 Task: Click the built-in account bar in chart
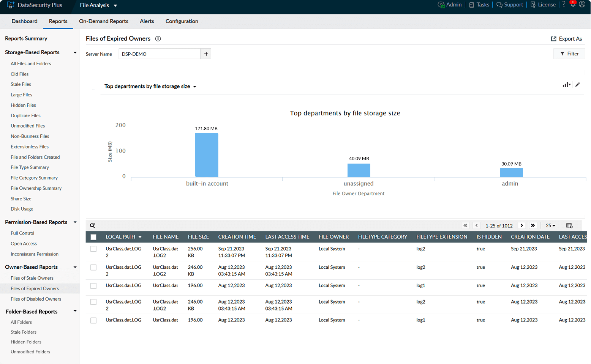207,155
